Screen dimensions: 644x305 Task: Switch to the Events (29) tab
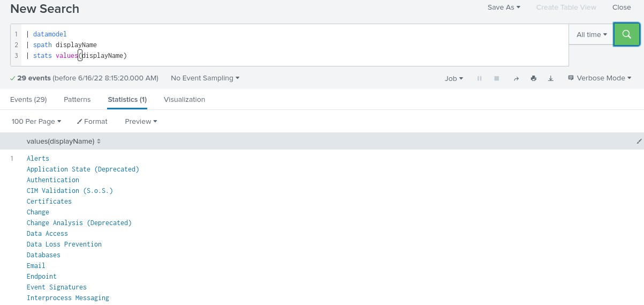coord(28,100)
